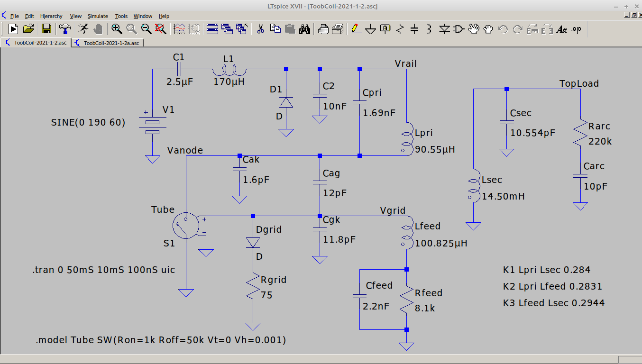Open the Help menu
Screen dimensions: 642x364
[164, 16]
